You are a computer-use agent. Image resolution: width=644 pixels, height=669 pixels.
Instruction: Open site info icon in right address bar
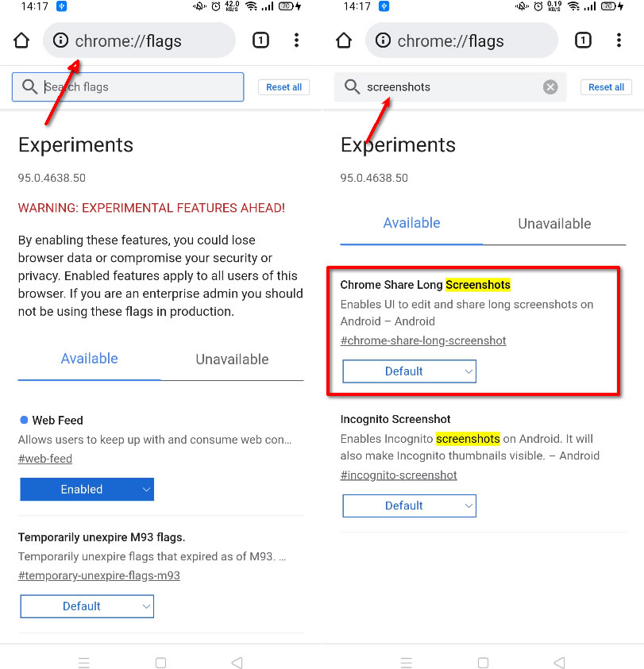pyautogui.click(x=383, y=40)
